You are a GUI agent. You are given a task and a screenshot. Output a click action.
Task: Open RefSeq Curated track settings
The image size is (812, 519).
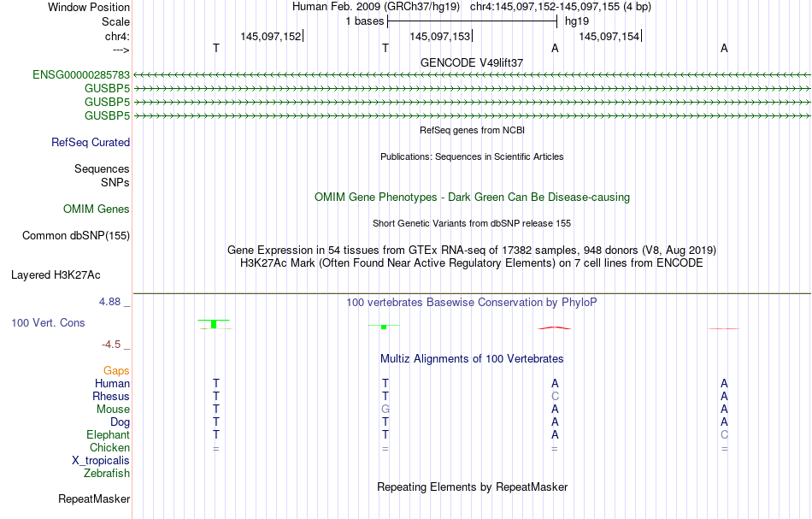91,142
